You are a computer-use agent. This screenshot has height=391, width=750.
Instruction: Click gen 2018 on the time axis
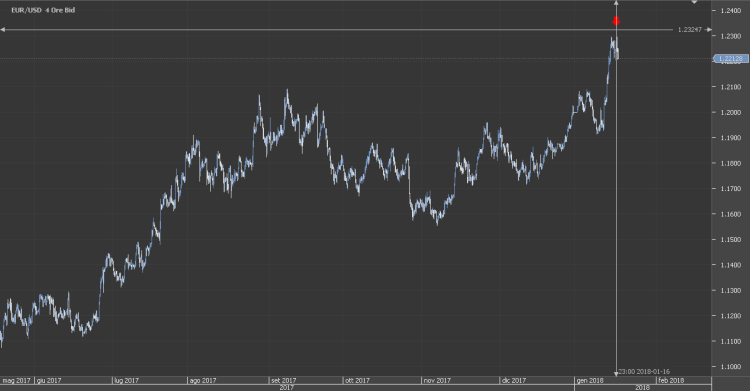590,380
